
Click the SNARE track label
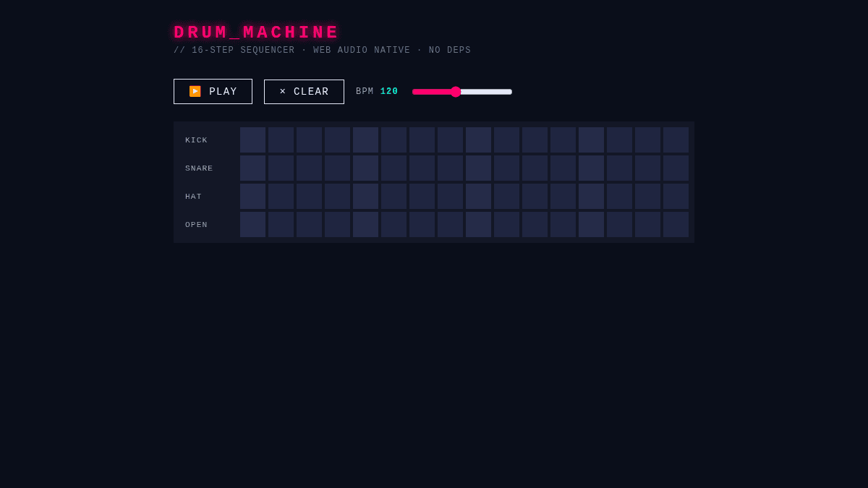coord(199,168)
